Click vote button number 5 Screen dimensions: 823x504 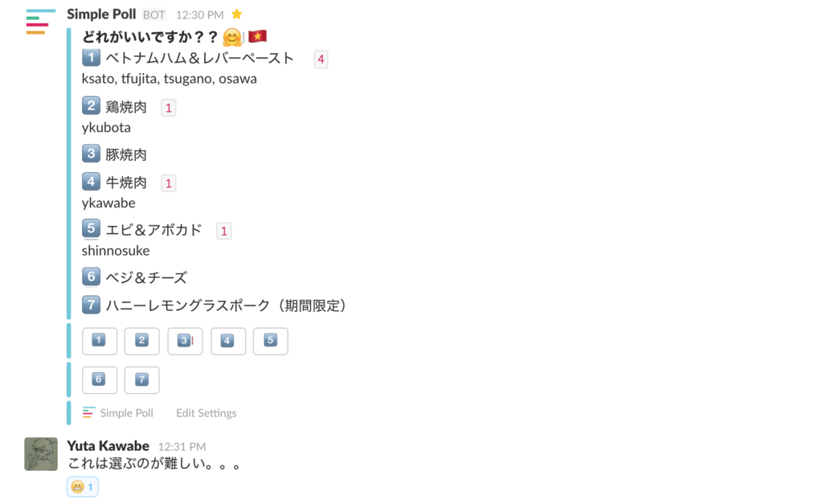pyautogui.click(x=270, y=342)
